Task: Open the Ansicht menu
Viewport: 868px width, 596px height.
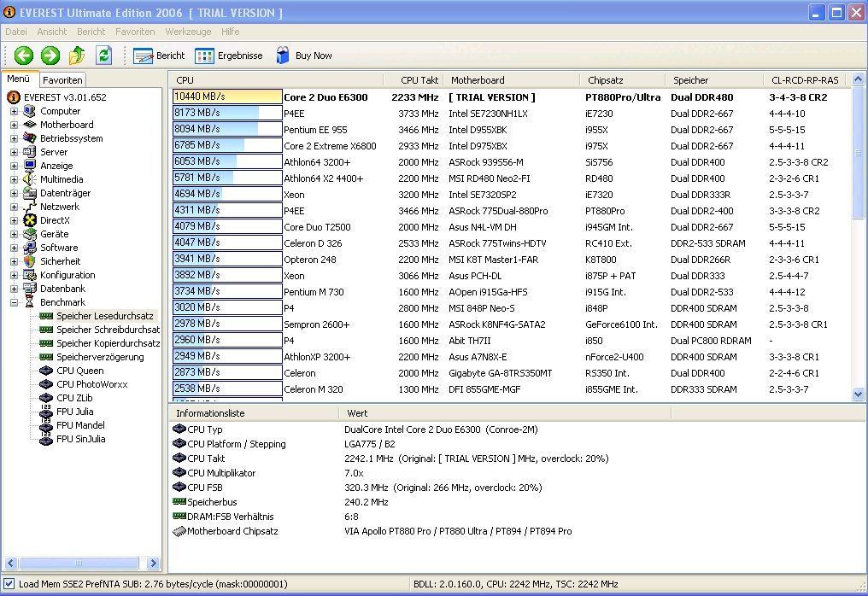Action: (51, 32)
